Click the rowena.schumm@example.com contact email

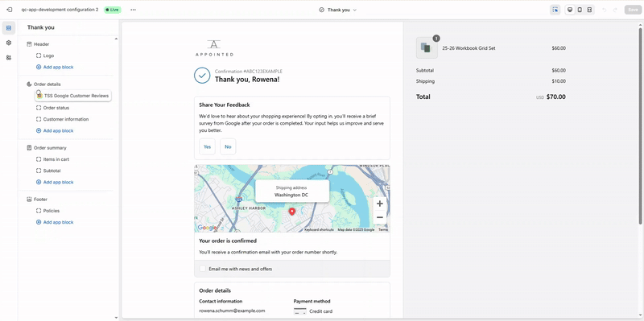point(232,311)
